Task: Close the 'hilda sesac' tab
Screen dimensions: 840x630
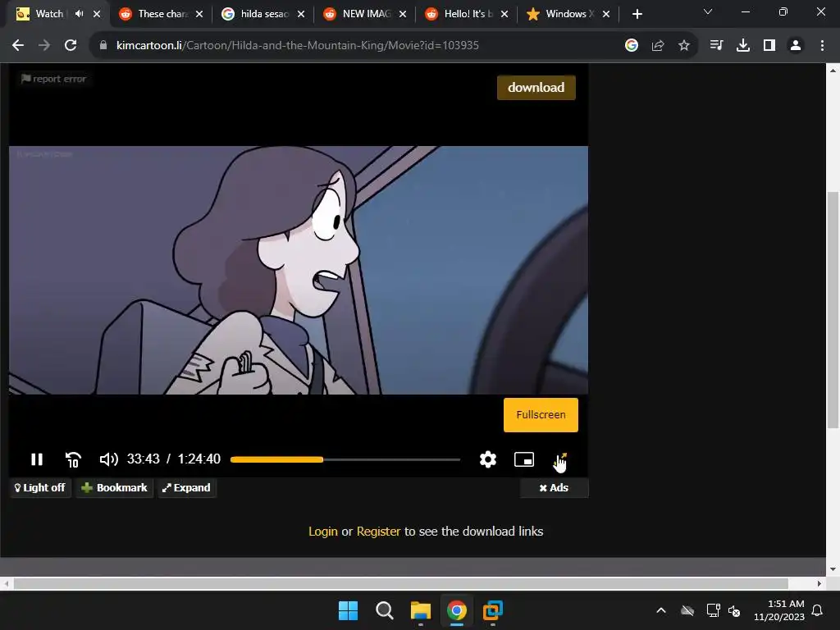Action: pyautogui.click(x=301, y=14)
